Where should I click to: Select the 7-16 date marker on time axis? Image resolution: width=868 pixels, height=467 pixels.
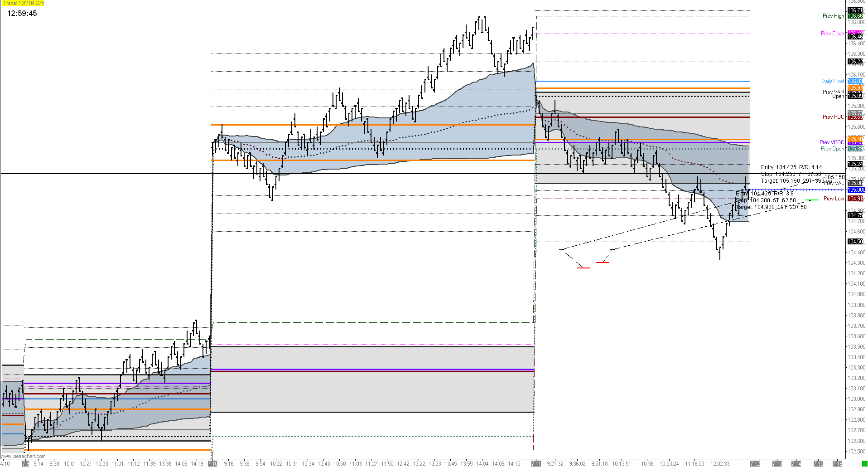(x=837, y=464)
